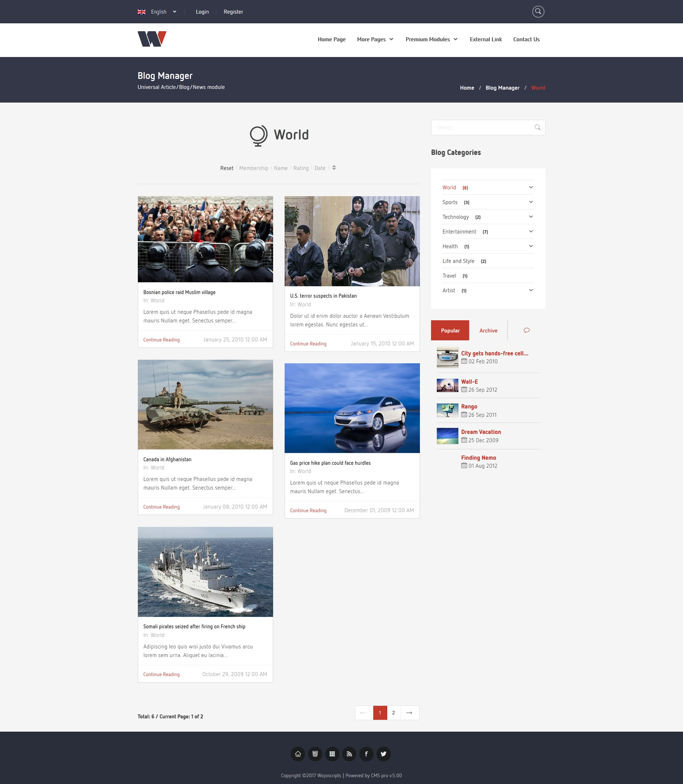683x784 pixels.
Task: Click the Login link
Action: 202,12
